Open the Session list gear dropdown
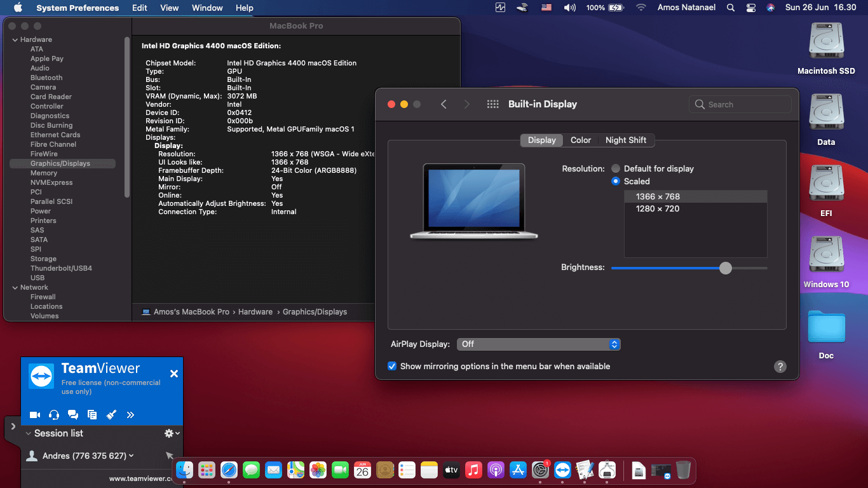 tap(171, 433)
